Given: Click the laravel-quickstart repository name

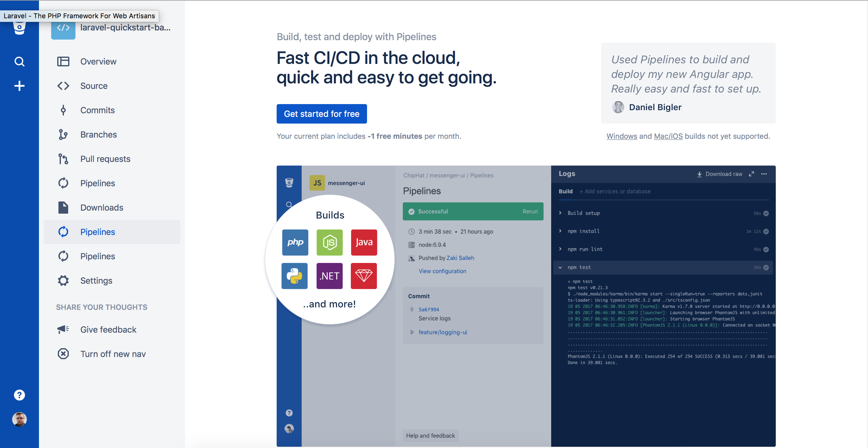Looking at the screenshot, I should pos(125,28).
